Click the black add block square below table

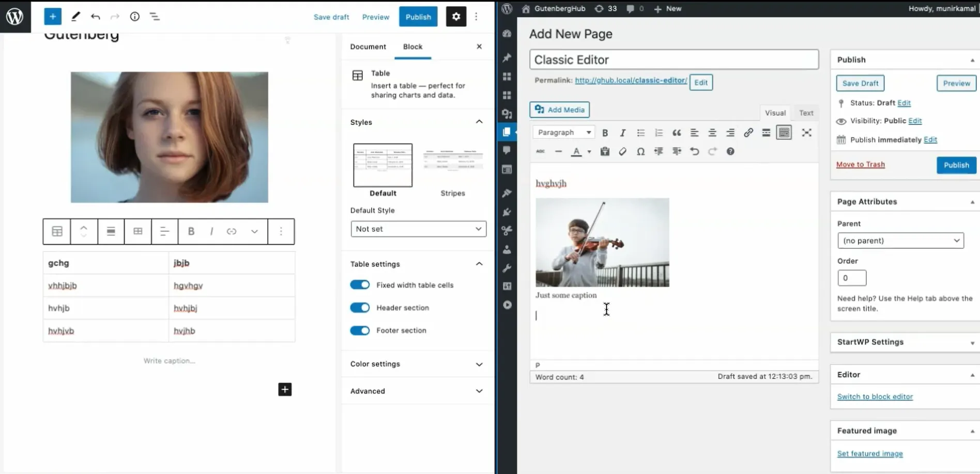(x=285, y=389)
